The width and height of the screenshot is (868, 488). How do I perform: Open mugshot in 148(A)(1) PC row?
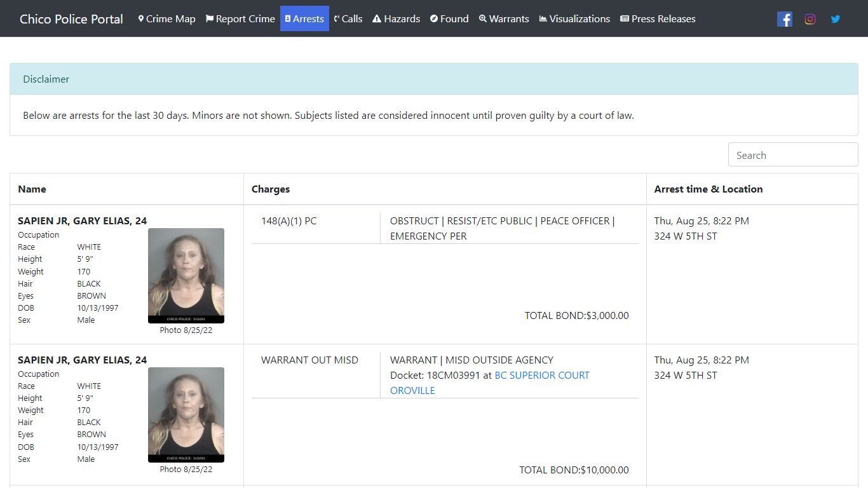click(186, 276)
